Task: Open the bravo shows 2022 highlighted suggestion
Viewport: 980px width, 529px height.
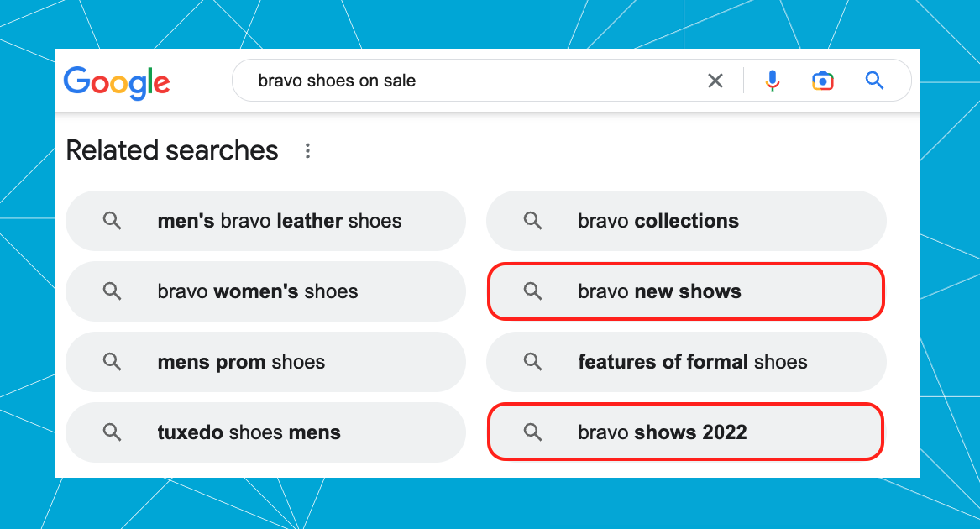Action: pyautogui.click(x=685, y=432)
